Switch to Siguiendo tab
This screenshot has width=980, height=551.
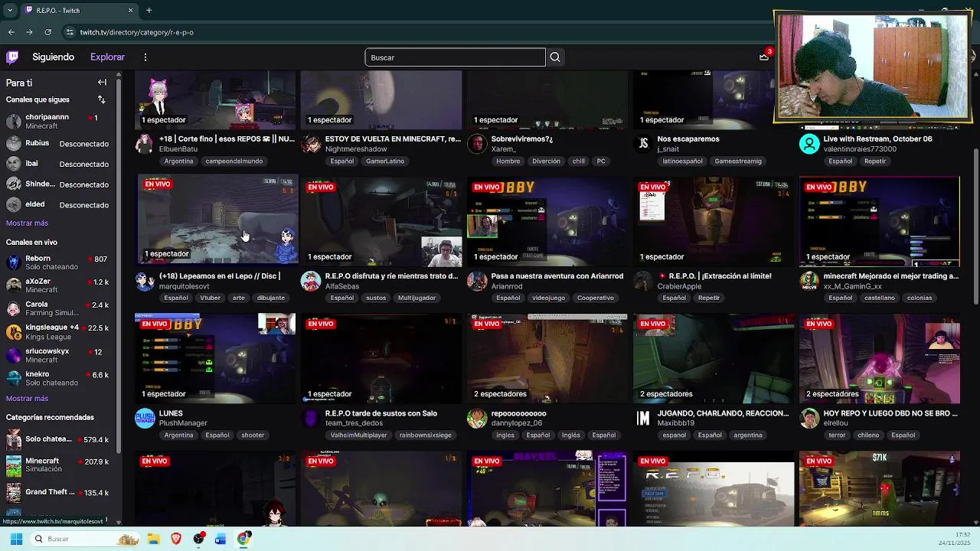[x=54, y=57]
